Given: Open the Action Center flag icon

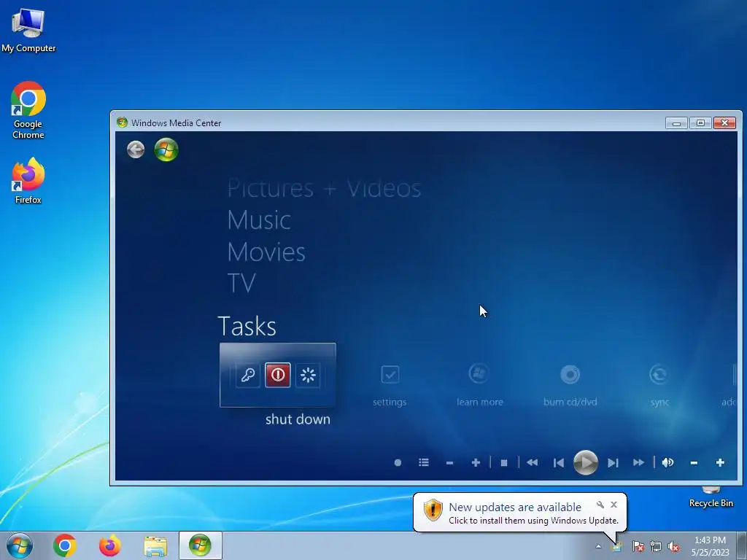Looking at the screenshot, I should [638, 546].
